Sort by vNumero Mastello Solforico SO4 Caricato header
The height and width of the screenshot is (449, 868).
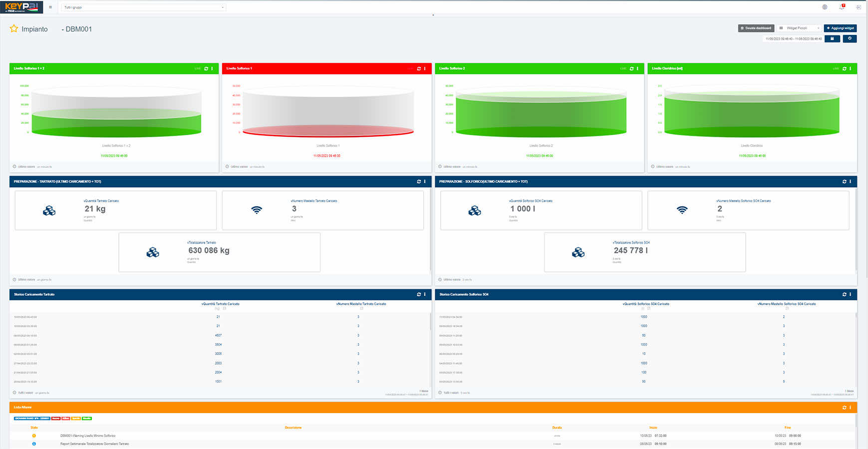point(787,304)
